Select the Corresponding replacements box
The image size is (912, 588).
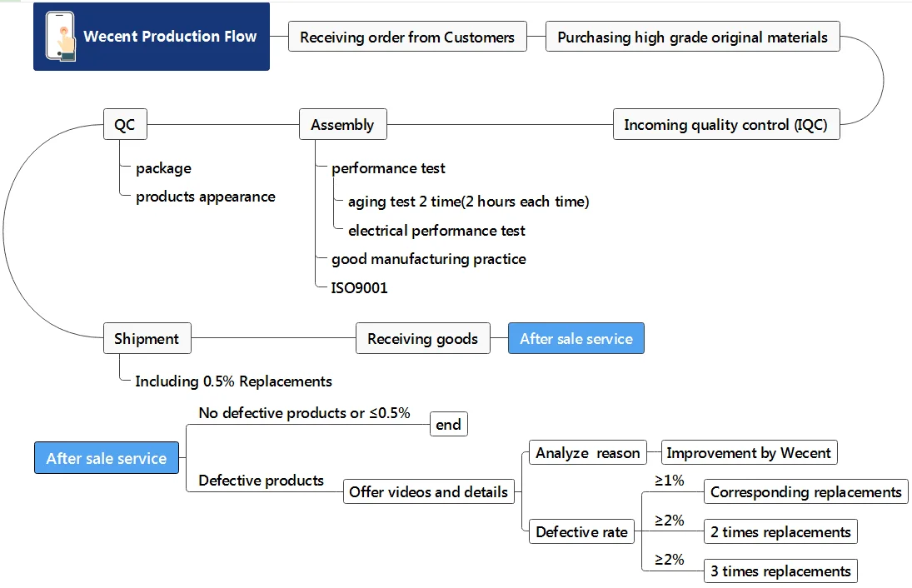tap(805, 492)
